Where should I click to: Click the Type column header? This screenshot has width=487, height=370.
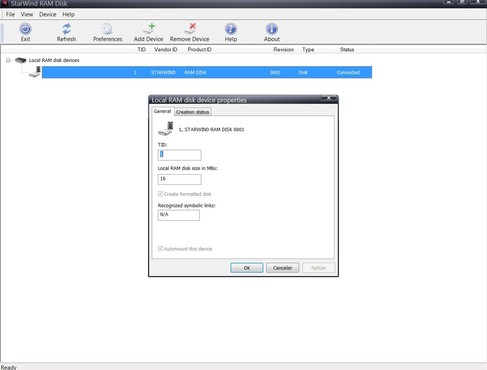click(308, 49)
